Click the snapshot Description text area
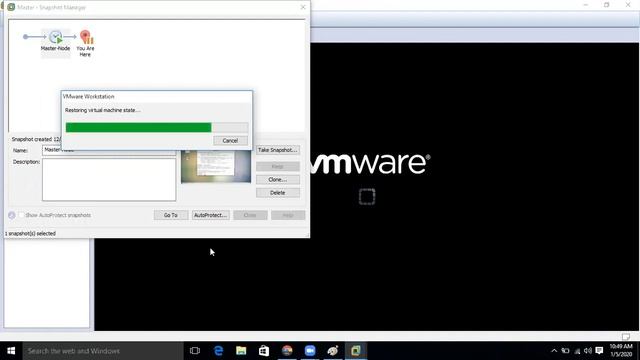The height and width of the screenshot is (360, 640). pyautogui.click(x=109, y=180)
